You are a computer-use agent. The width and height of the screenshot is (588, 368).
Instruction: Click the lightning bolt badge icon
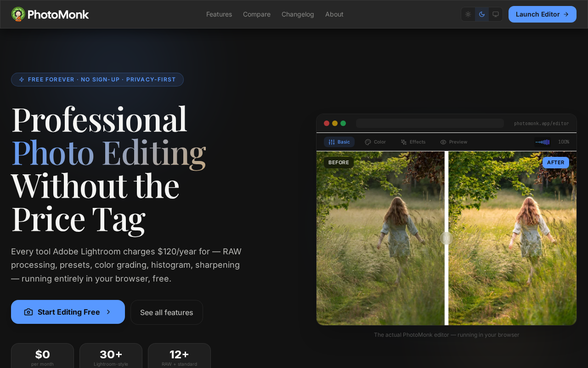click(x=22, y=80)
